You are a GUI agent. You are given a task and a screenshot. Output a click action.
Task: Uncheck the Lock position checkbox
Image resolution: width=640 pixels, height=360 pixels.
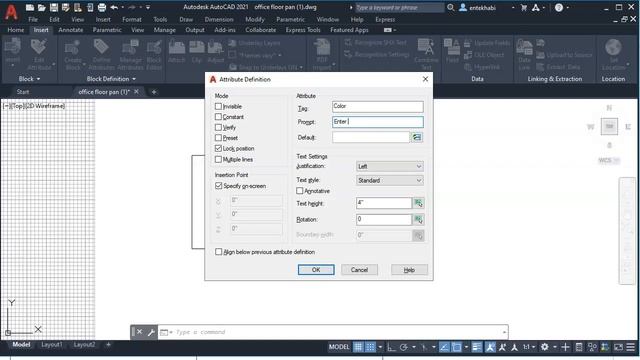tap(218, 148)
